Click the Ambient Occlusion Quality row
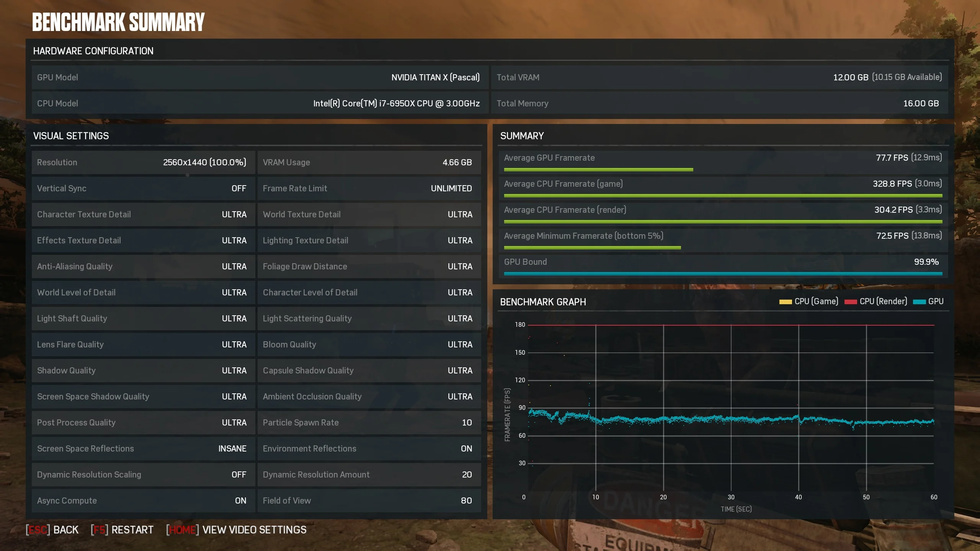Image resolution: width=980 pixels, height=551 pixels. point(369,397)
